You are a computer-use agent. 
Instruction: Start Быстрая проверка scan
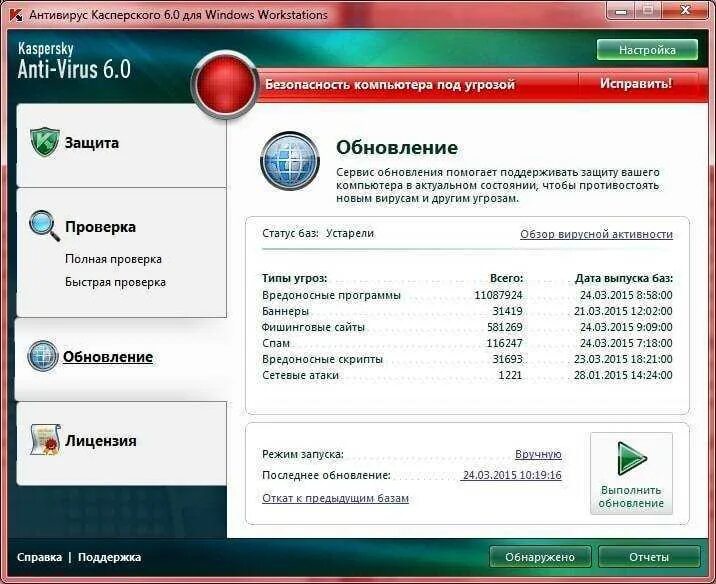click(115, 282)
